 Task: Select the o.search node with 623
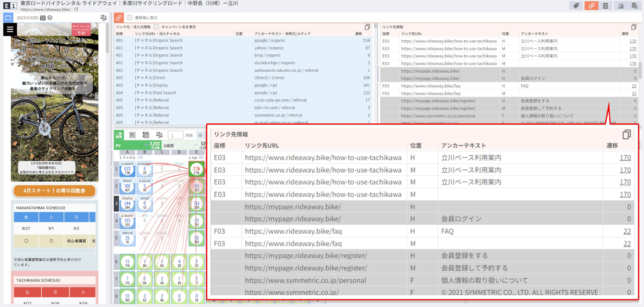(x=128, y=169)
